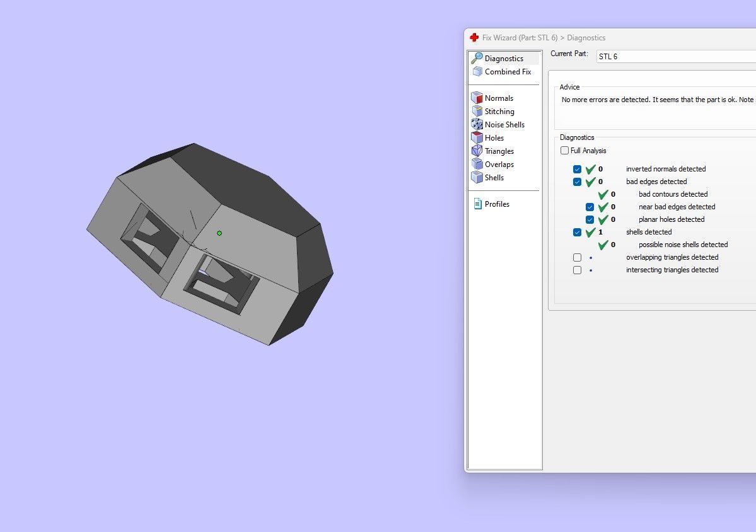The width and height of the screenshot is (756, 532).
Task: Click the Holes cube icon
Action: click(477, 138)
